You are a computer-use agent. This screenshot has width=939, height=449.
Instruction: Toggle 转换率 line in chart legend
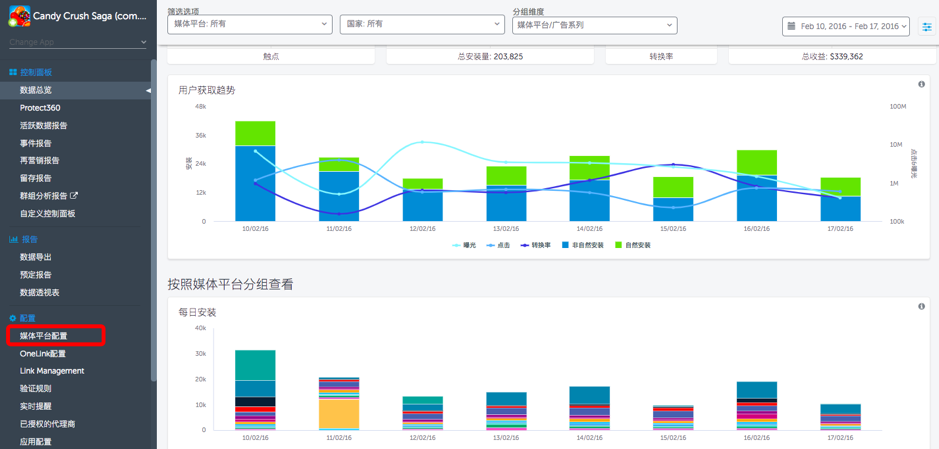point(537,245)
